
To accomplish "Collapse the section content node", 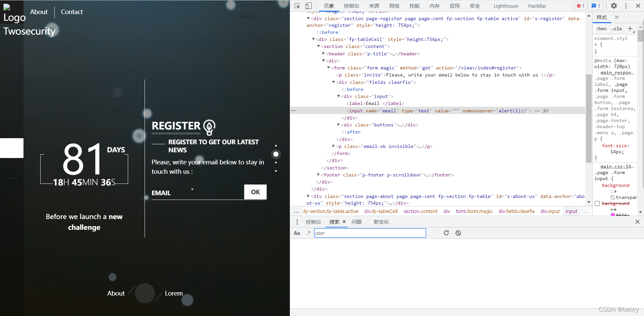I will tap(319, 46).
